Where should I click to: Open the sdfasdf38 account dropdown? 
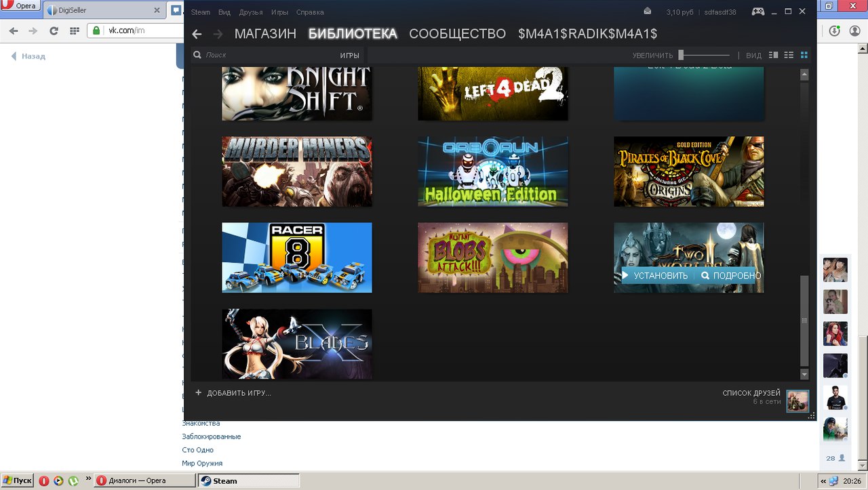tap(720, 12)
